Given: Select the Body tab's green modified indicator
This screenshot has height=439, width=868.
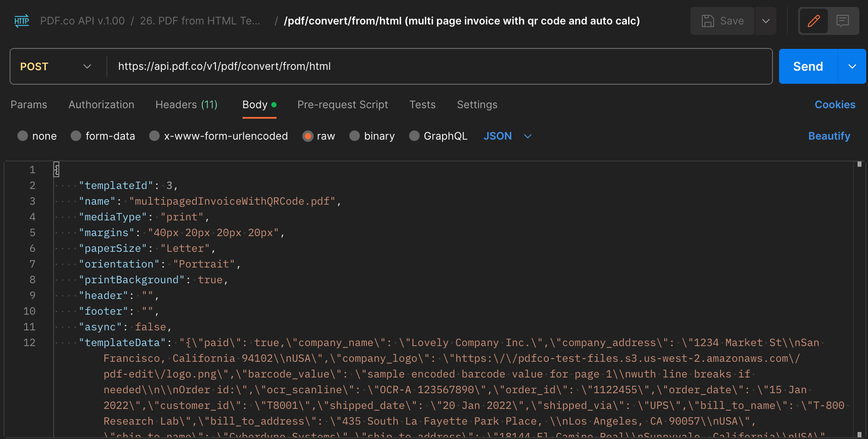Looking at the screenshot, I should tap(273, 105).
